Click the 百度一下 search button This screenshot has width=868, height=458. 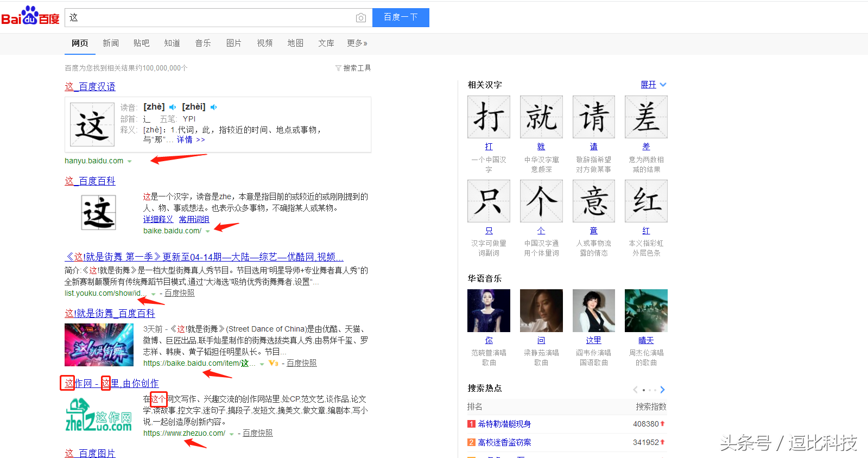pyautogui.click(x=401, y=17)
